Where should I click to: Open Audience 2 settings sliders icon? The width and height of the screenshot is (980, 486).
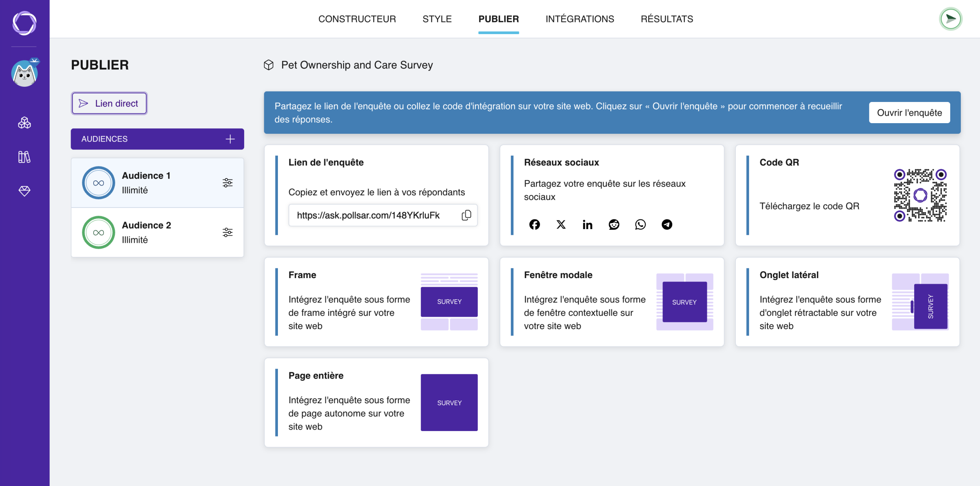[228, 232]
